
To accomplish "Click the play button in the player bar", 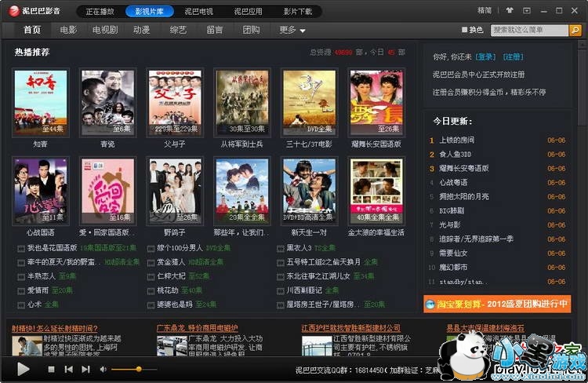I will [x=24, y=369].
